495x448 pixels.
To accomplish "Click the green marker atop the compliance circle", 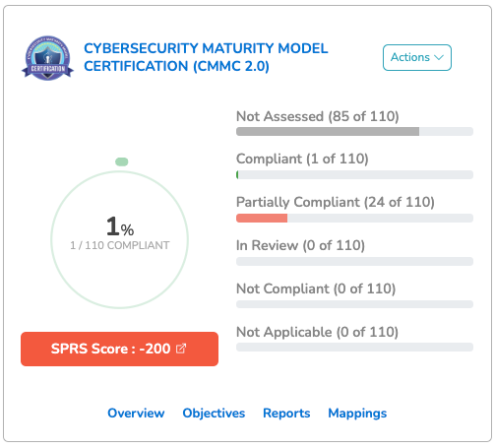I will click(122, 161).
